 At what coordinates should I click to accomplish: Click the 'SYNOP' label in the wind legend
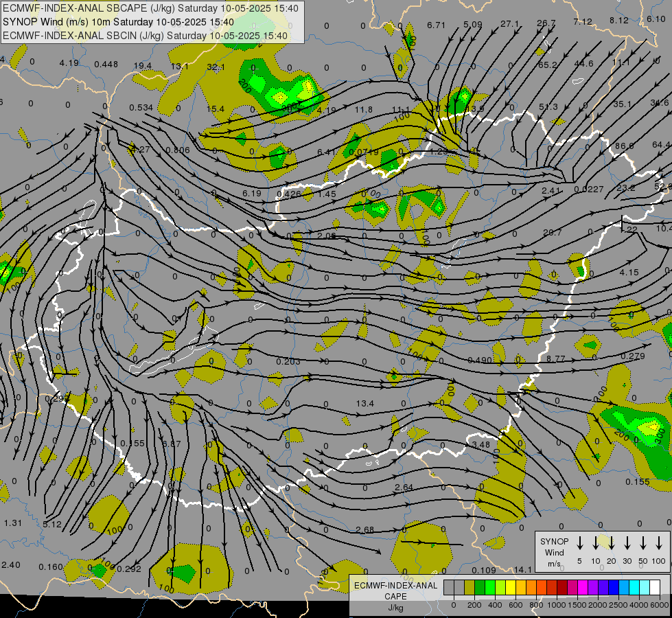554,541
